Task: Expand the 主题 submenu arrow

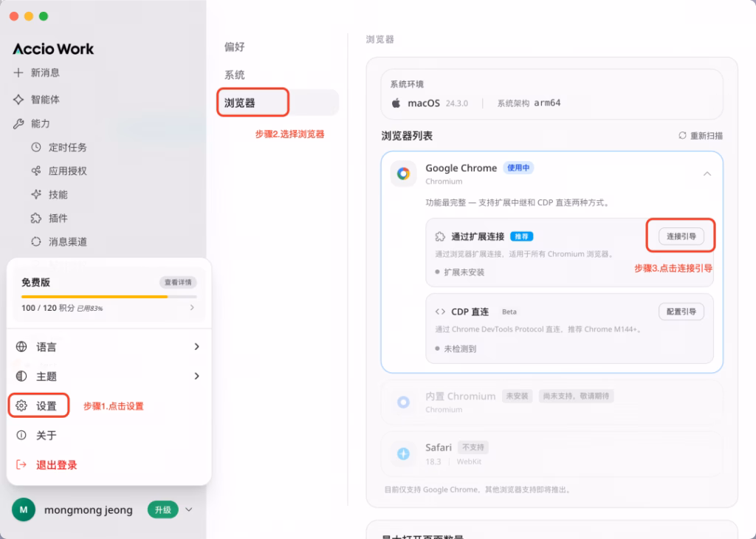Action: coord(196,376)
